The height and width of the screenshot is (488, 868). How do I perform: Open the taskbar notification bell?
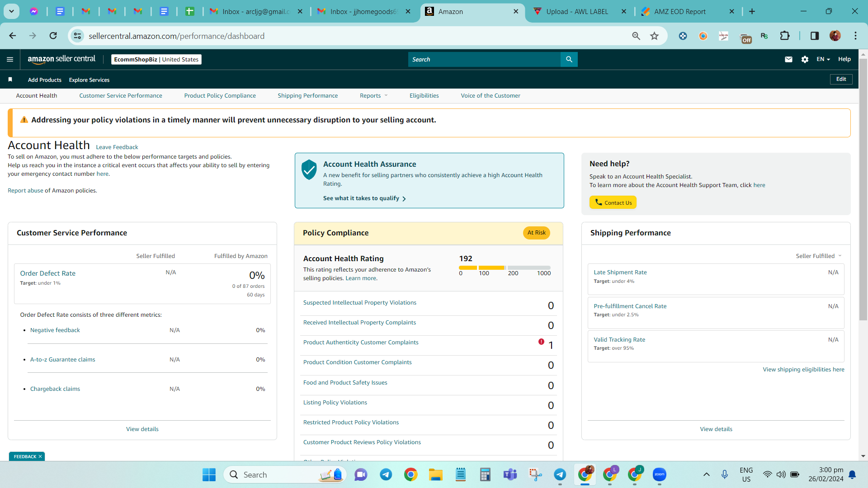coord(852,474)
